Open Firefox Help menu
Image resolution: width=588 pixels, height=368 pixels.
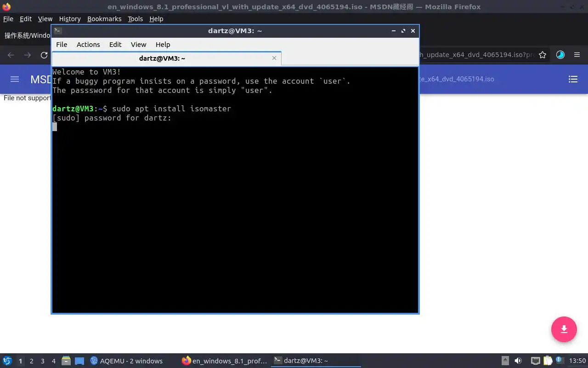pyautogui.click(x=156, y=19)
